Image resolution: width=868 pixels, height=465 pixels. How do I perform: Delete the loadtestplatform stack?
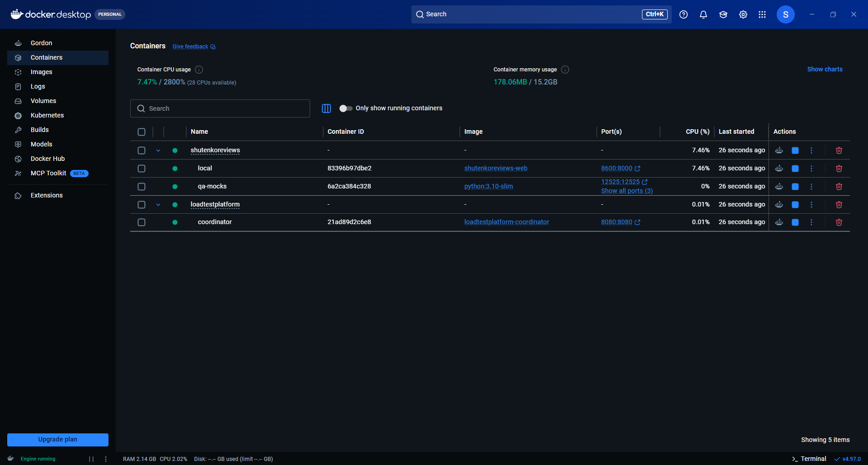(x=839, y=205)
